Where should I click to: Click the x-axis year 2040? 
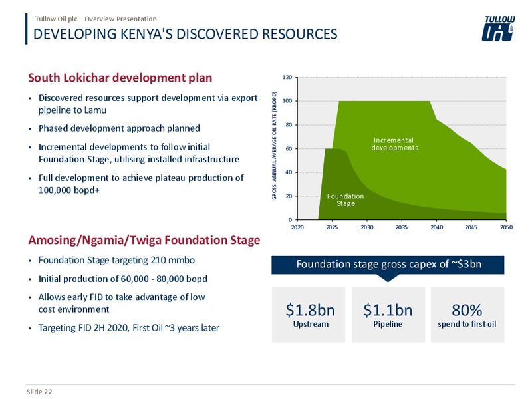pyautogui.click(x=437, y=227)
